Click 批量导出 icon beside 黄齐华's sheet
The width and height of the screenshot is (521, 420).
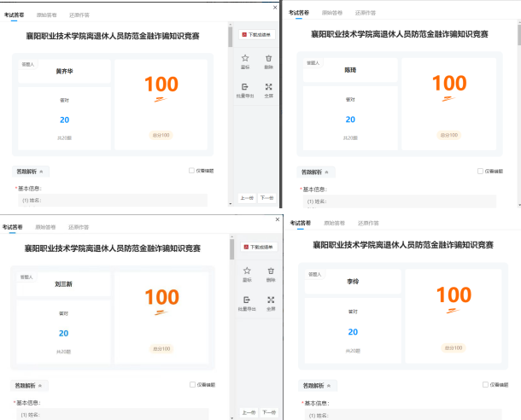[246, 87]
